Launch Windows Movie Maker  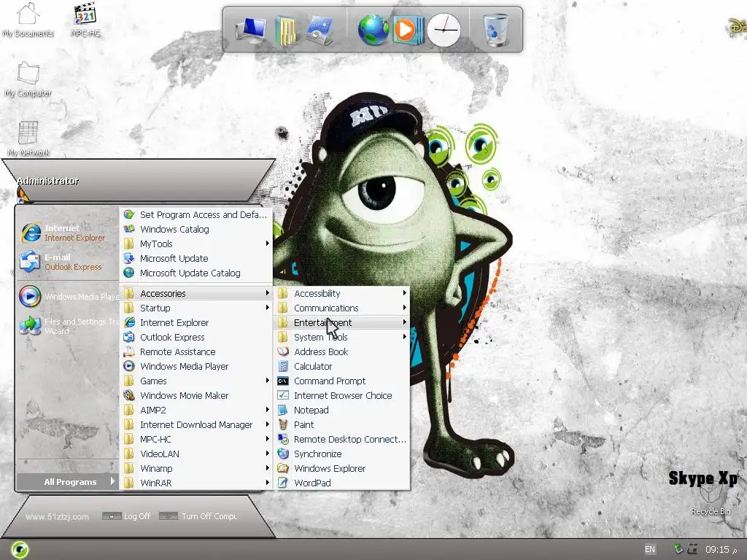[196, 395]
